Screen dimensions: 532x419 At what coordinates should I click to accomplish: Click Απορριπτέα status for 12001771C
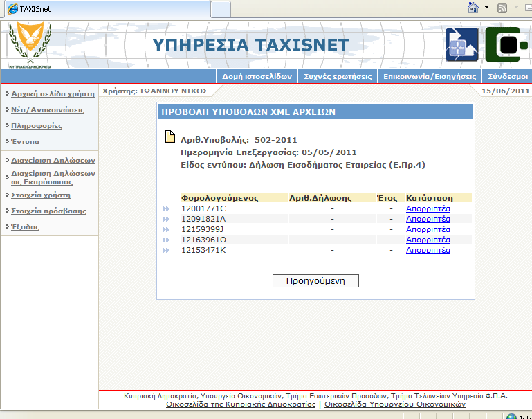point(428,209)
